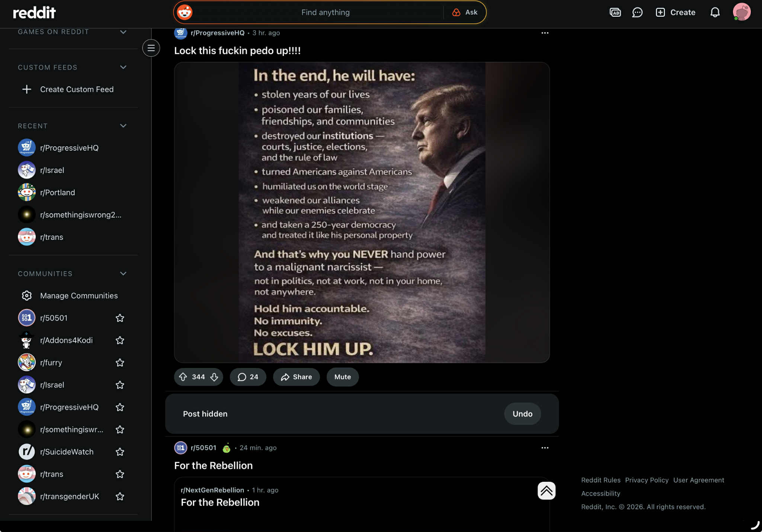Open options menu for the r/50501 post
This screenshot has height=532, width=762.
point(545,448)
